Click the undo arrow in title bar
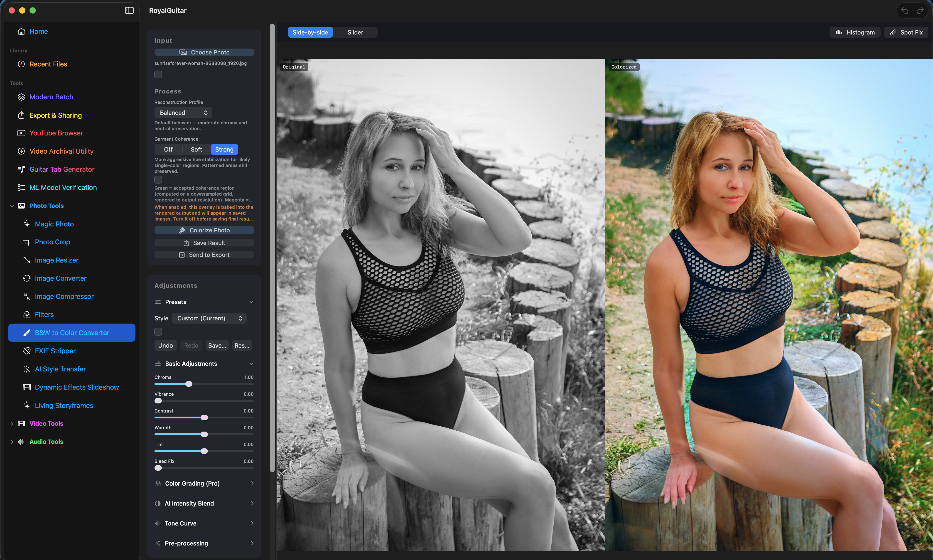The width and height of the screenshot is (933, 560). click(905, 11)
